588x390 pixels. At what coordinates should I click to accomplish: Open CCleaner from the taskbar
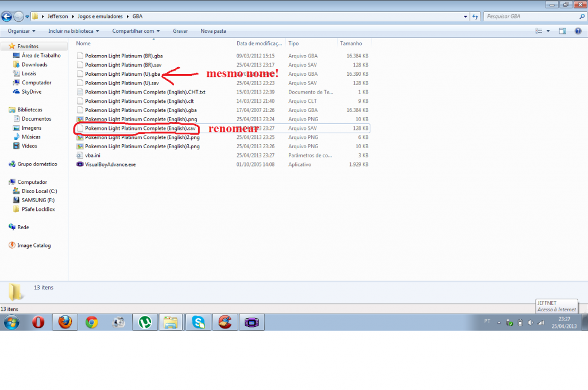(x=225, y=322)
